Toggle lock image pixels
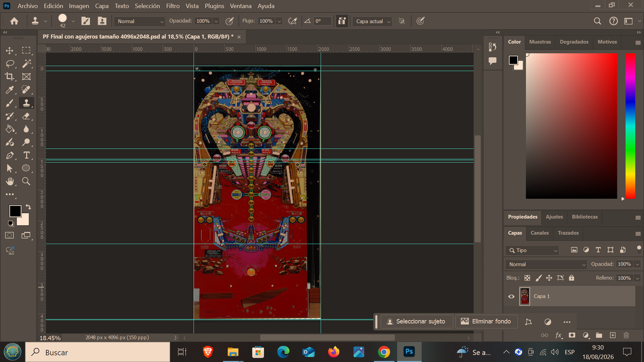This screenshot has height=362, width=644. pyautogui.click(x=538, y=278)
